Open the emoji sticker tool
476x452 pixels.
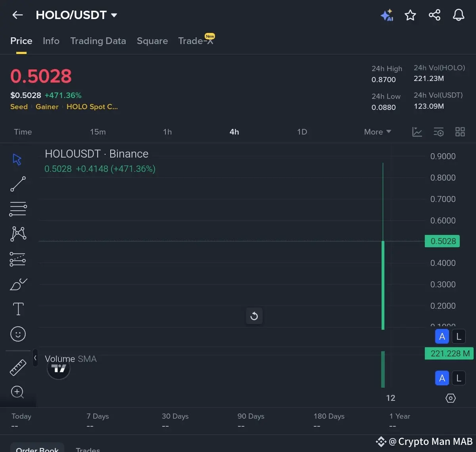tap(18, 334)
